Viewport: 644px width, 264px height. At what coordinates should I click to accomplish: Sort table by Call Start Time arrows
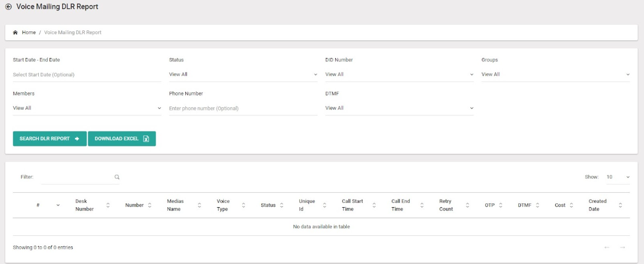pos(373,205)
